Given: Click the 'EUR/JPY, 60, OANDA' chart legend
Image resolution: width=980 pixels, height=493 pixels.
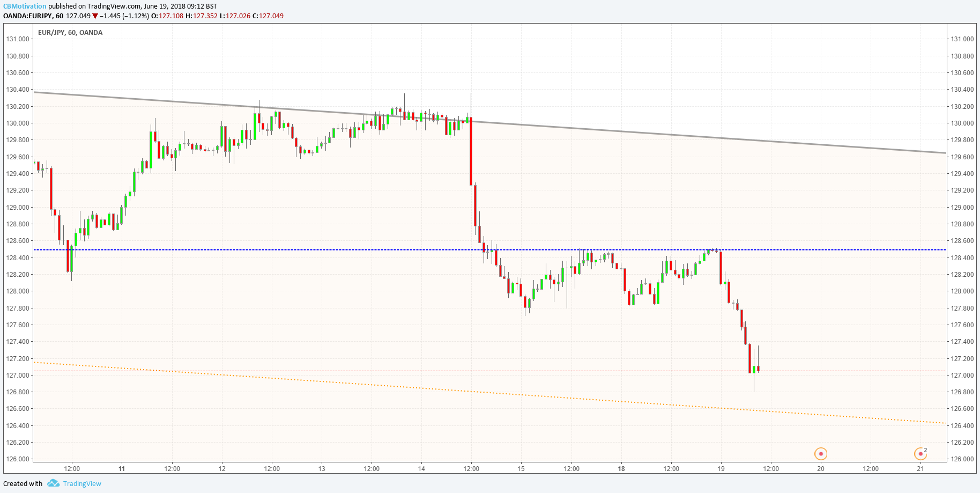Looking at the screenshot, I should click(x=70, y=32).
